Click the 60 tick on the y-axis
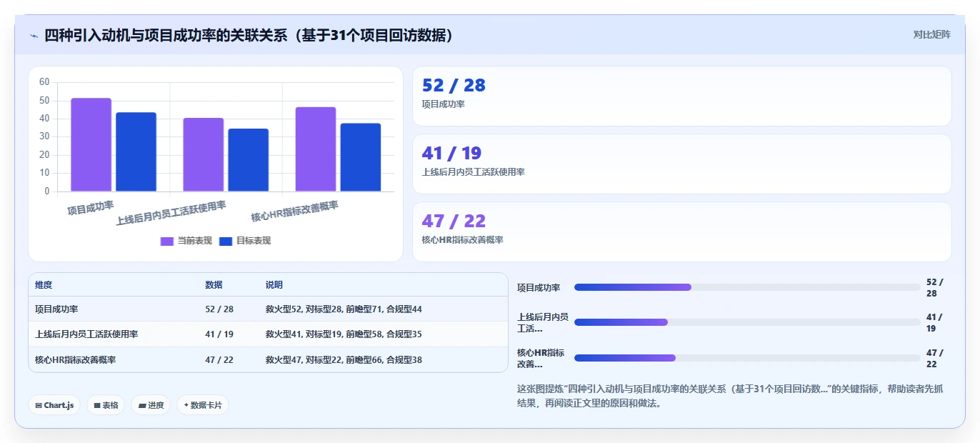 click(44, 82)
